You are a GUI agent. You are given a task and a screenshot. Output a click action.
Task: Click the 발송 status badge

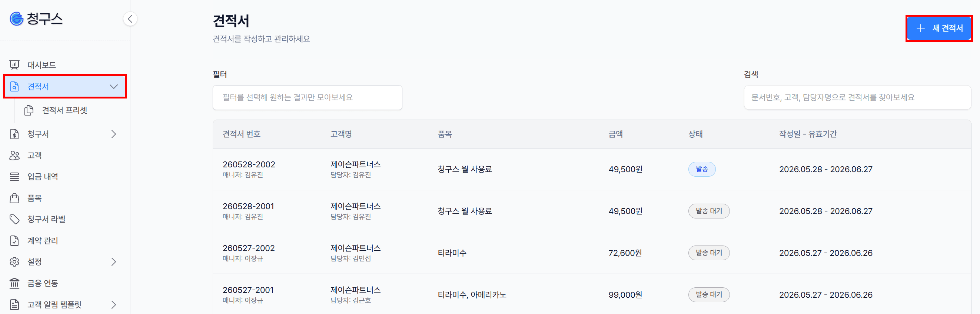coord(702,169)
